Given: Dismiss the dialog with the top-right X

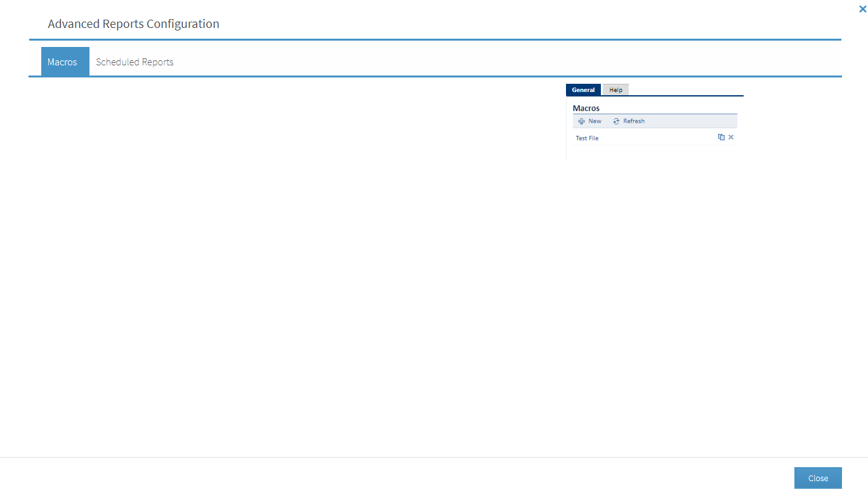Looking at the screenshot, I should 862,9.
